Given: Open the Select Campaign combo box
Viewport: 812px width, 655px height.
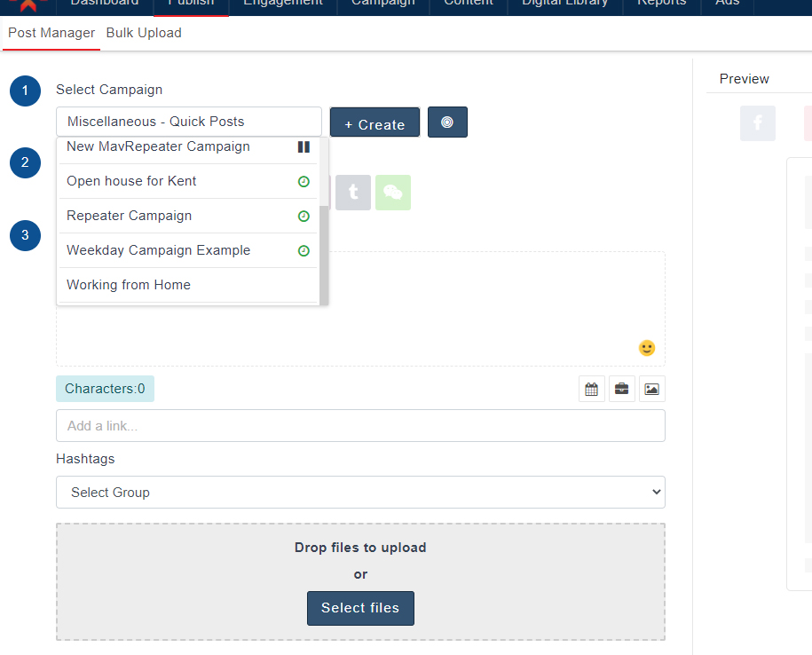Looking at the screenshot, I should [x=189, y=122].
